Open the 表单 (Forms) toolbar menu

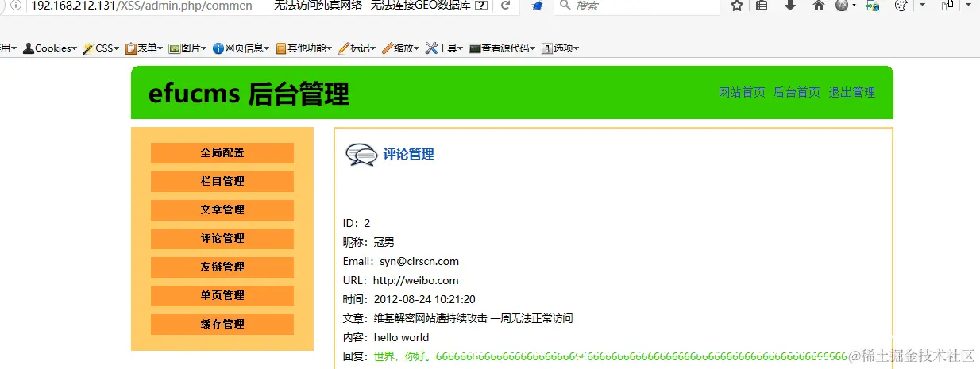click(x=144, y=48)
